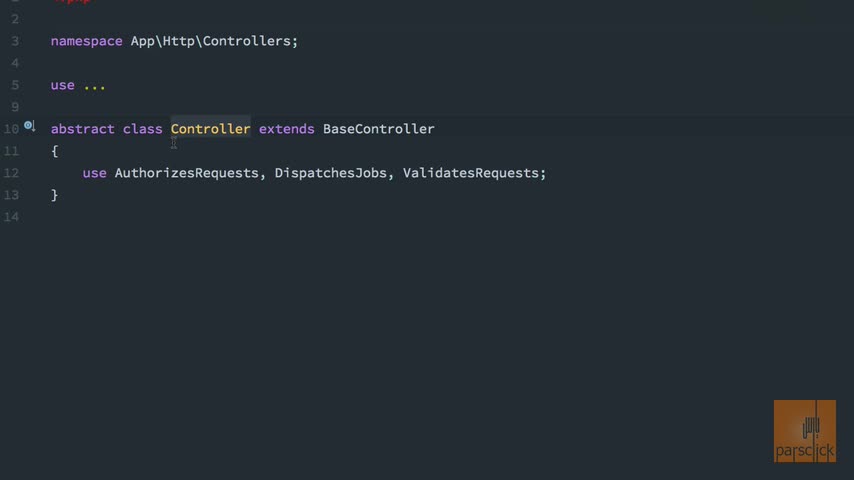The image size is (854, 480).
Task: Click the AuthorizesRequests trait name
Action: point(186,173)
